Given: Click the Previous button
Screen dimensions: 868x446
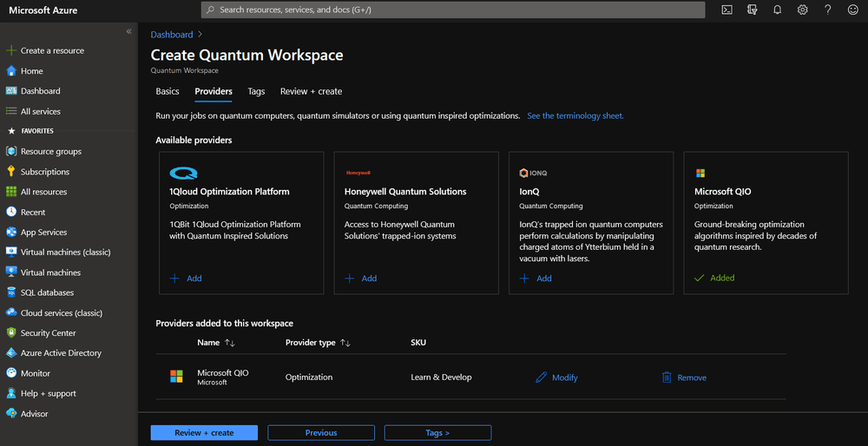Looking at the screenshot, I should (x=321, y=433).
